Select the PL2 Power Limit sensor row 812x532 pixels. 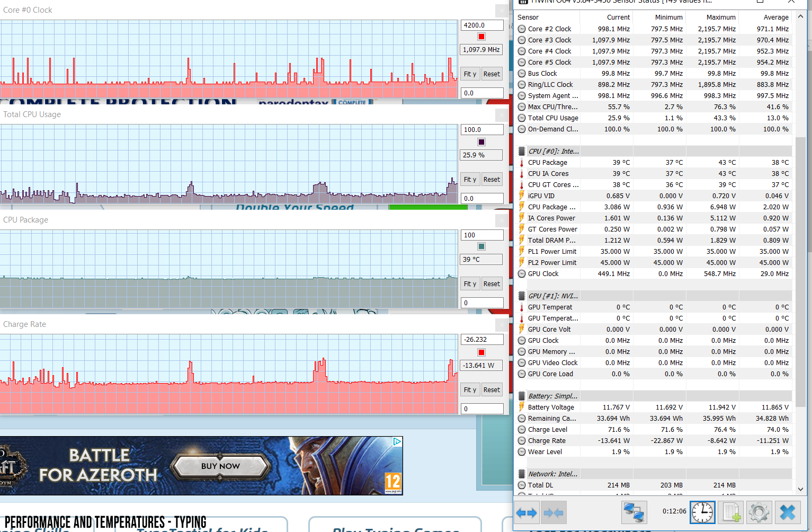pos(654,262)
